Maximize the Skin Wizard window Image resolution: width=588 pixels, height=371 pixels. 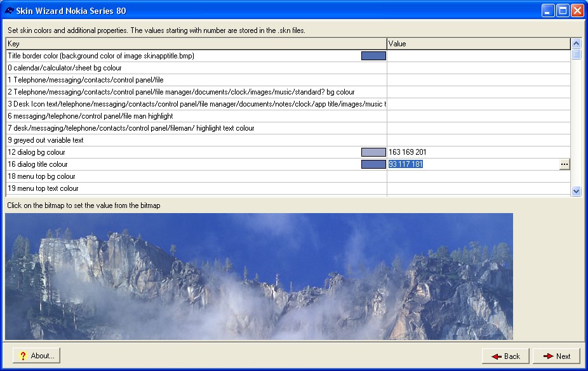click(x=563, y=11)
